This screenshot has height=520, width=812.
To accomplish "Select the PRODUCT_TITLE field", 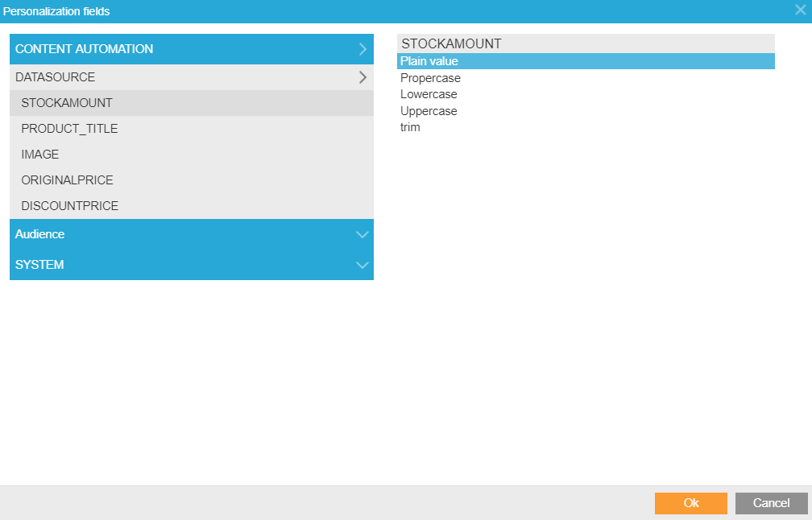I will point(69,129).
